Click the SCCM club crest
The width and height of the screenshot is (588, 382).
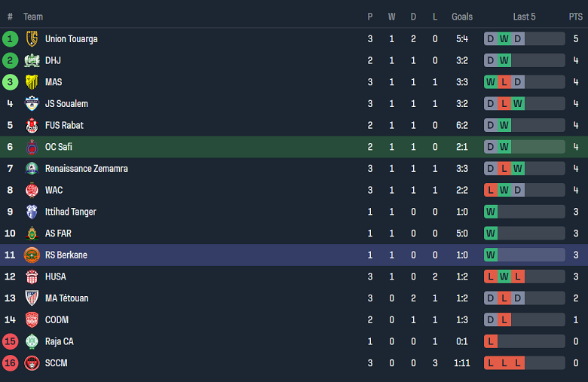point(32,363)
